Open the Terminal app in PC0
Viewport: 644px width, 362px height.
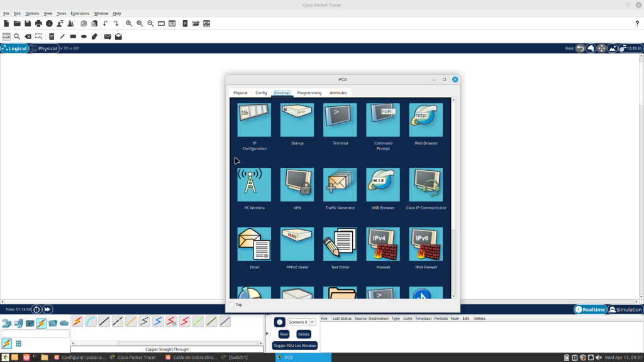coord(340,120)
